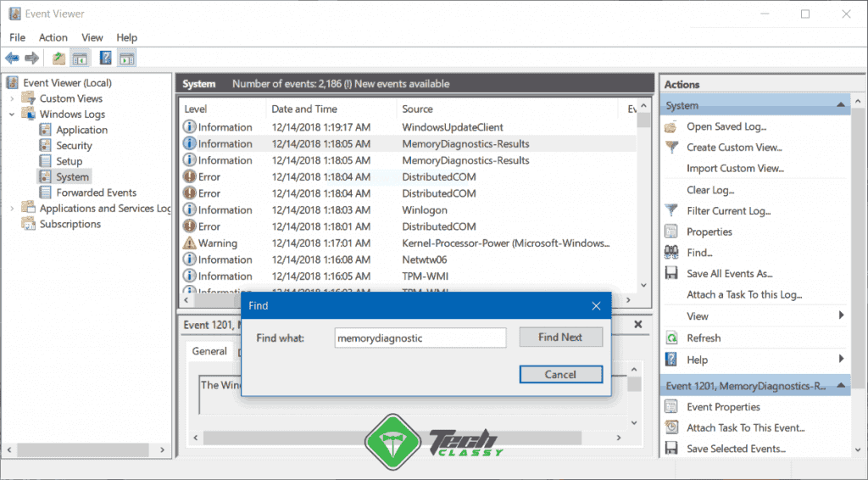Click the Filter Current Log funnel icon
This screenshot has height=480, width=868.
[x=671, y=210]
